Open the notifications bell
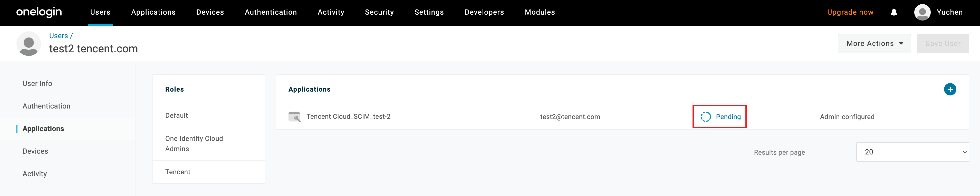This screenshot has width=980, height=196. coord(894,12)
